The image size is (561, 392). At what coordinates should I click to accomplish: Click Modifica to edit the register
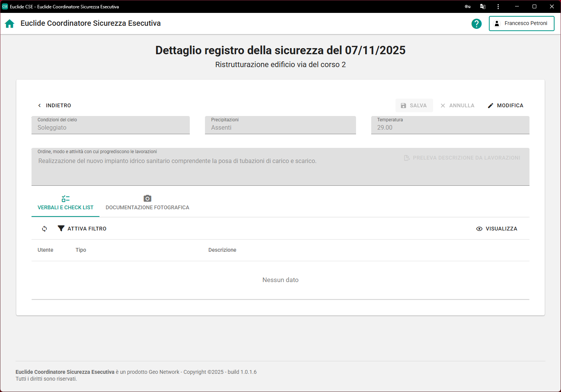(506, 105)
